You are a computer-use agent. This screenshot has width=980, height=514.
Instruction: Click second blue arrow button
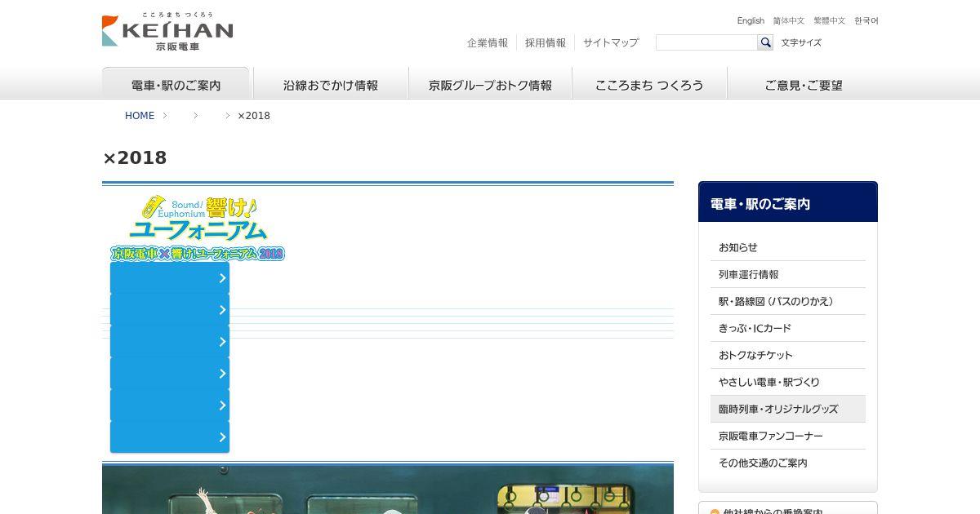pyautogui.click(x=170, y=310)
